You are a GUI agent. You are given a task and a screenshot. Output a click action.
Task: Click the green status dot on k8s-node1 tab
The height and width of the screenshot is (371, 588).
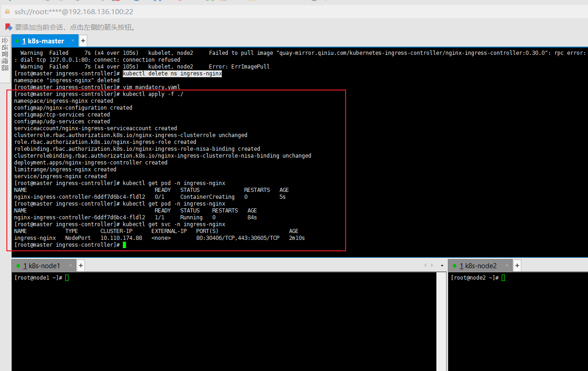click(18, 266)
